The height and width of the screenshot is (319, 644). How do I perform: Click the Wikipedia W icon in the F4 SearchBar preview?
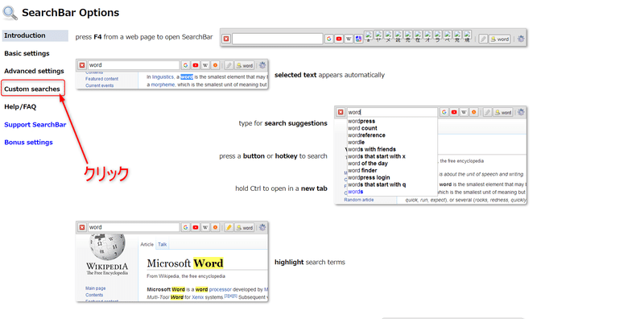[349, 39]
